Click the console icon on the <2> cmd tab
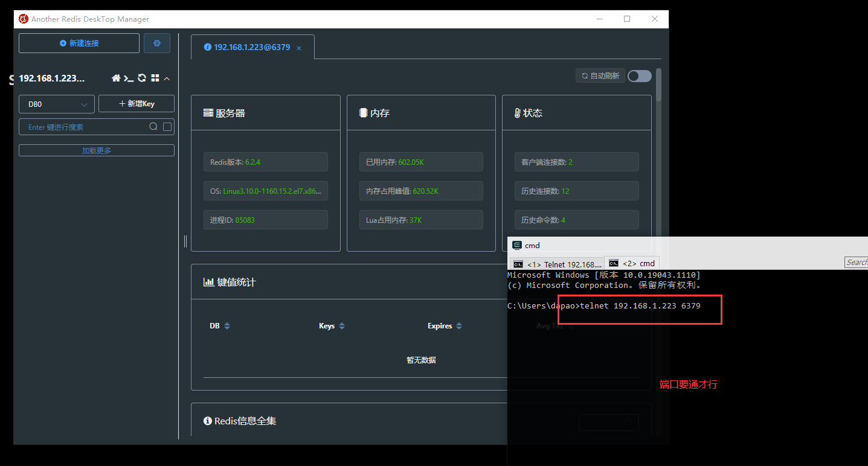This screenshot has height=466, width=868. 614,263
